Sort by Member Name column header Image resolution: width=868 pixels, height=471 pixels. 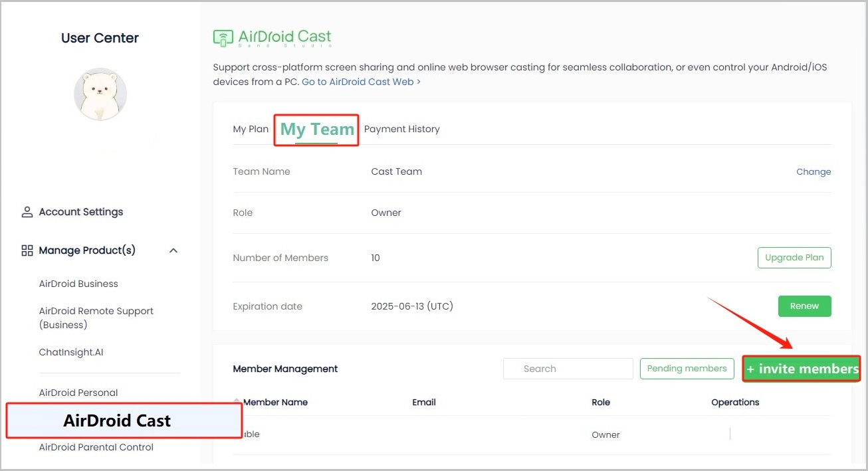coord(275,402)
